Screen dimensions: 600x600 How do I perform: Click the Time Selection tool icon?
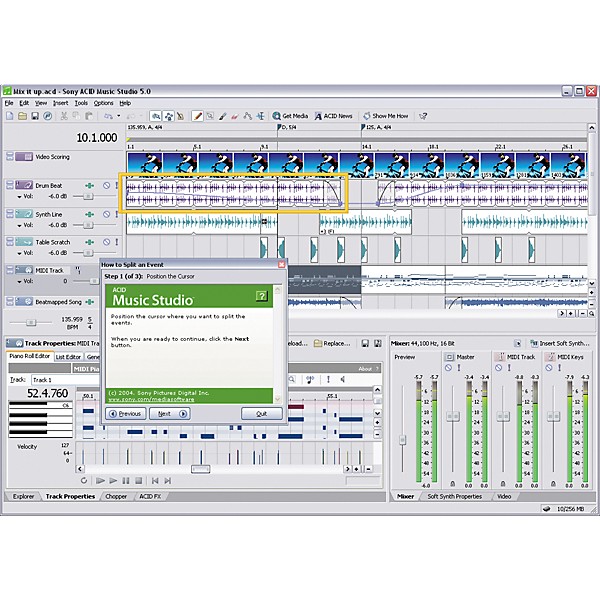click(x=261, y=116)
